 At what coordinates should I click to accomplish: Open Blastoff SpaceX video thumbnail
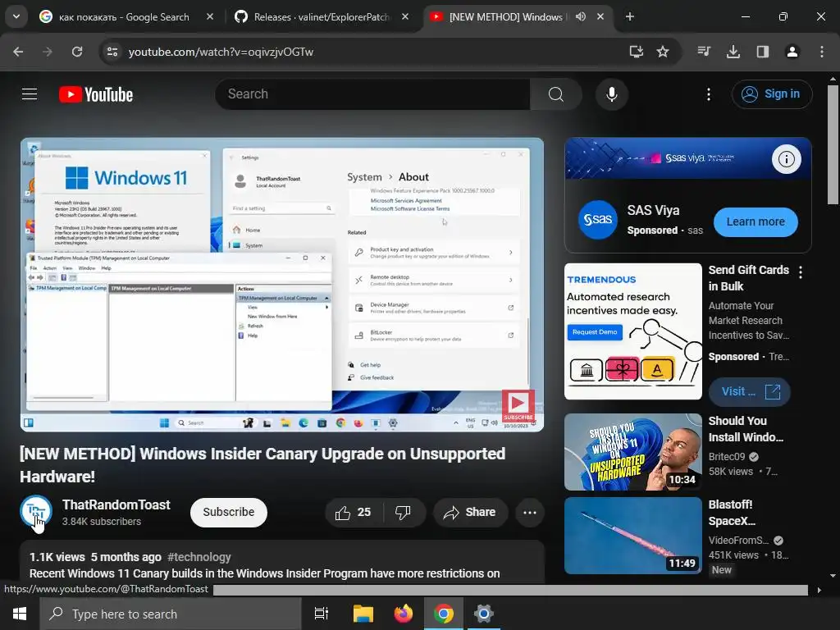point(632,535)
